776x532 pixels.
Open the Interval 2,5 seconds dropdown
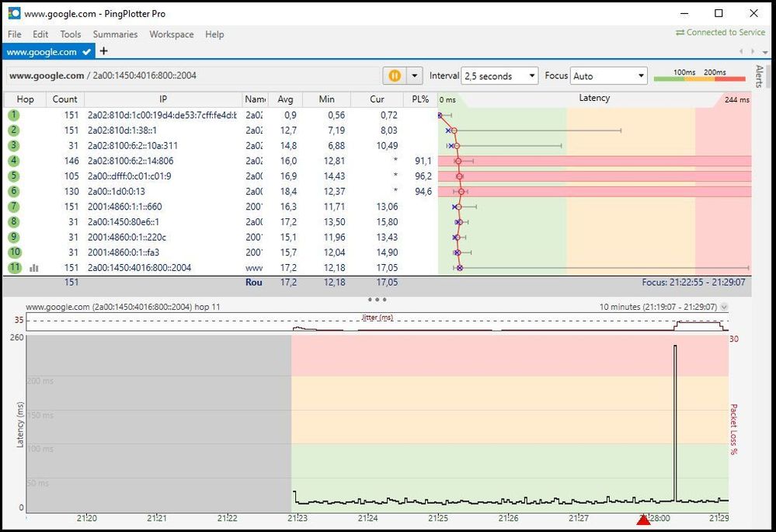coord(499,75)
